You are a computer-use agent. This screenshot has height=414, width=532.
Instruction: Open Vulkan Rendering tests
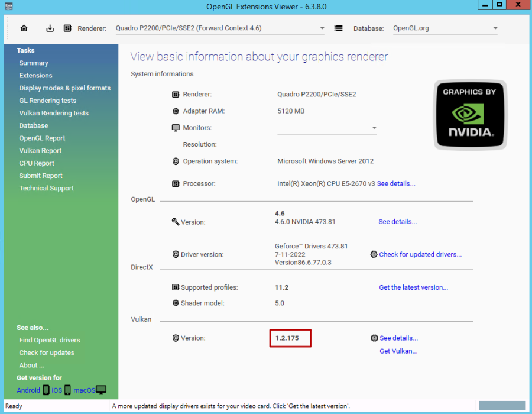[x=54, y=114]
